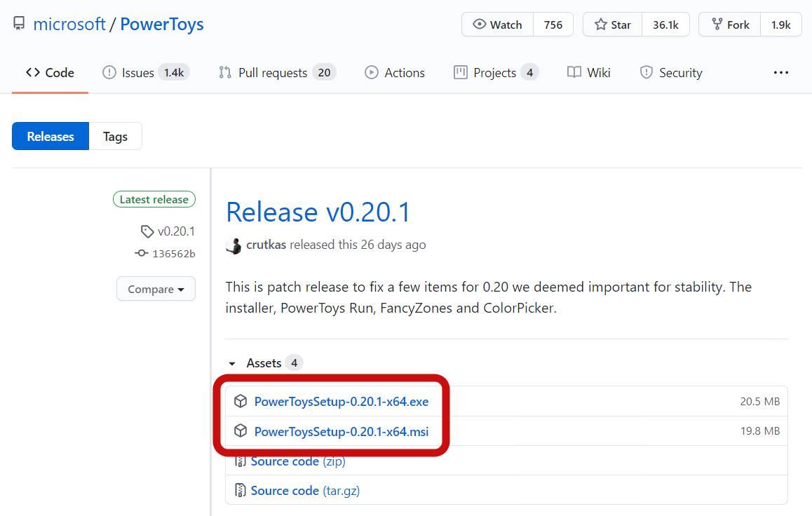Click the repository icon beside microsoft
The image size is (812, 516).
(19, 24)
